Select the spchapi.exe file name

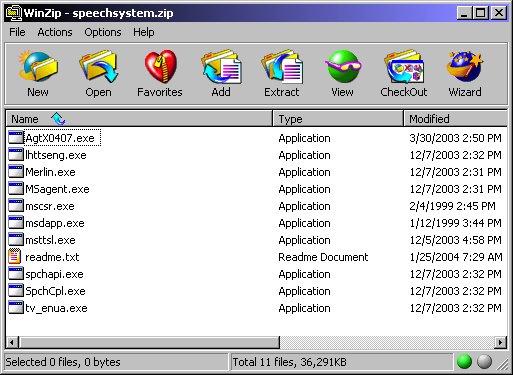coord(54,274)
